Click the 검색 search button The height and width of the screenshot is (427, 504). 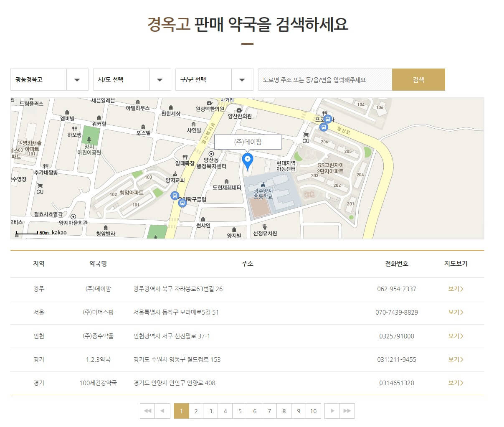418,79
